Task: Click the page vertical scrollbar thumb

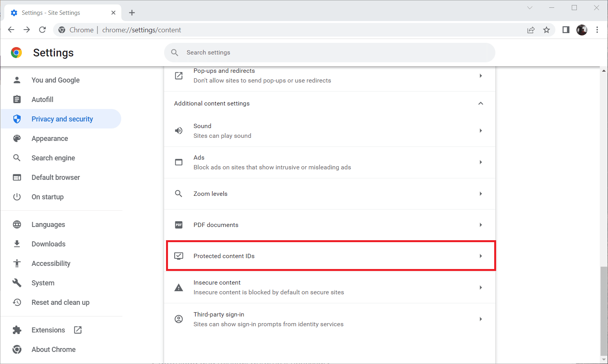Action: (604, 311)
